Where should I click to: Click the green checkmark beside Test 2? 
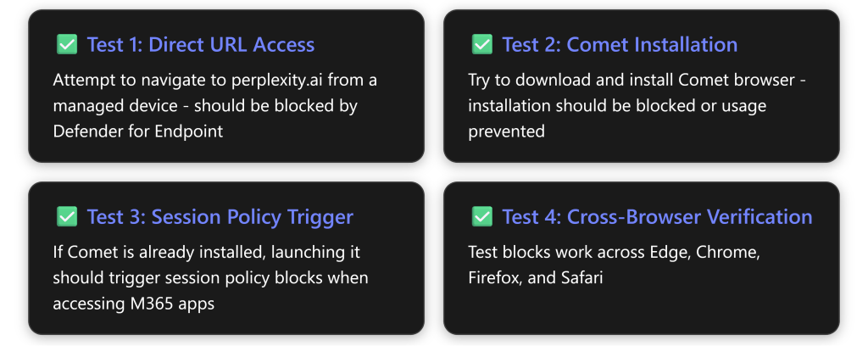[481, 45]
